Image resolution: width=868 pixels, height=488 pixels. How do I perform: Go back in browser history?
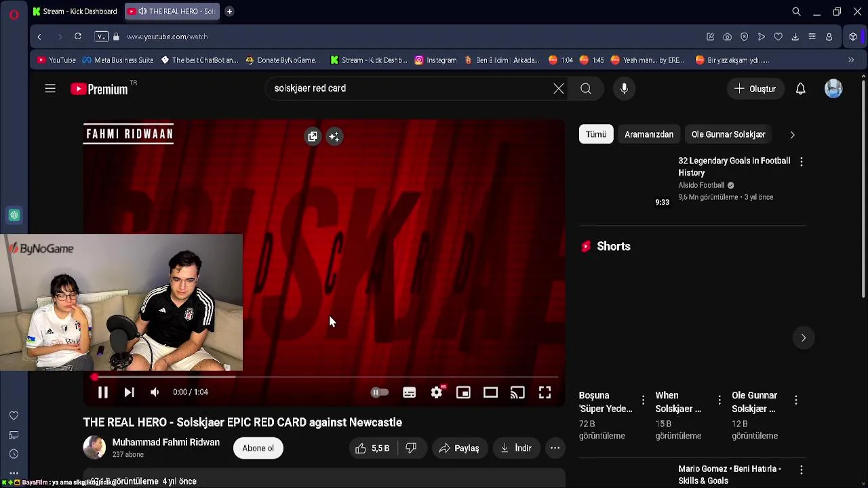tap(39, 37)
